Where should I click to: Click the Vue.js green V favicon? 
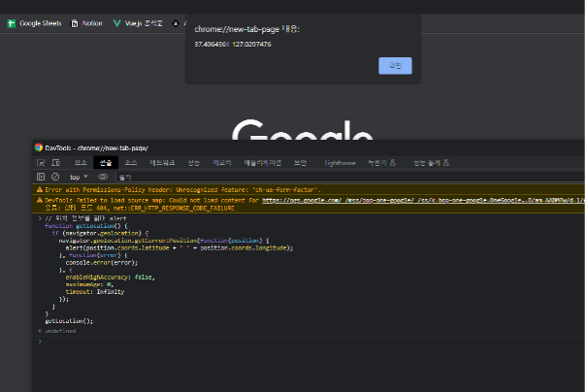click(x=117, y=23)
